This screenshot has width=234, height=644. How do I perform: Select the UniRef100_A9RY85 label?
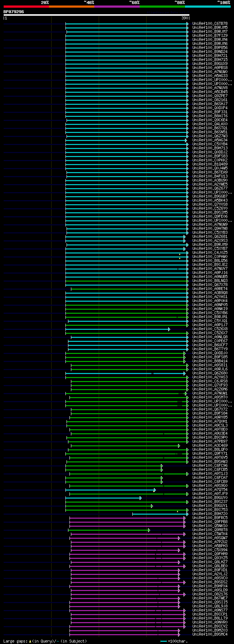[210, 417]
